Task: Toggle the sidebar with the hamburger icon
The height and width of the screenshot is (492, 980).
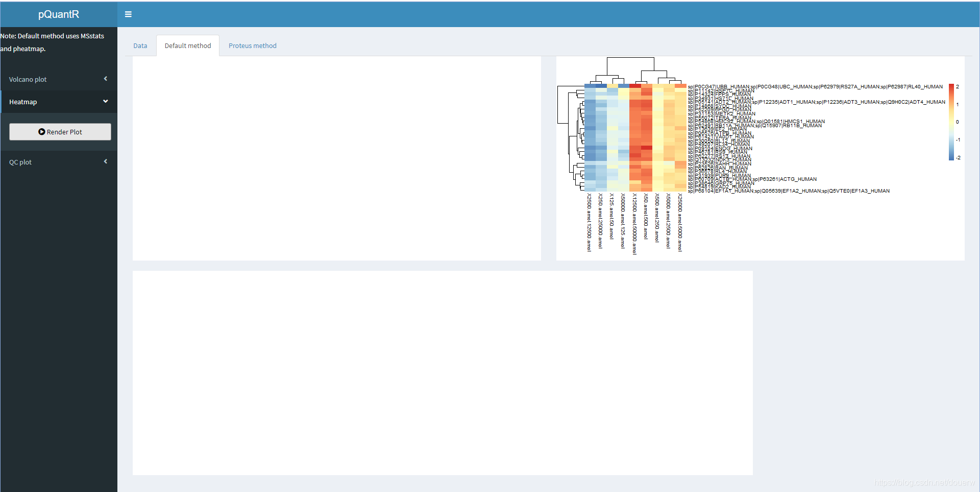Action: (128, 14)
